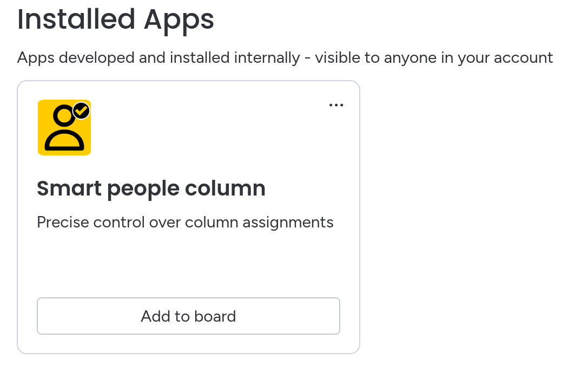Open the three-dot options menu on the card

coord(336,105)
